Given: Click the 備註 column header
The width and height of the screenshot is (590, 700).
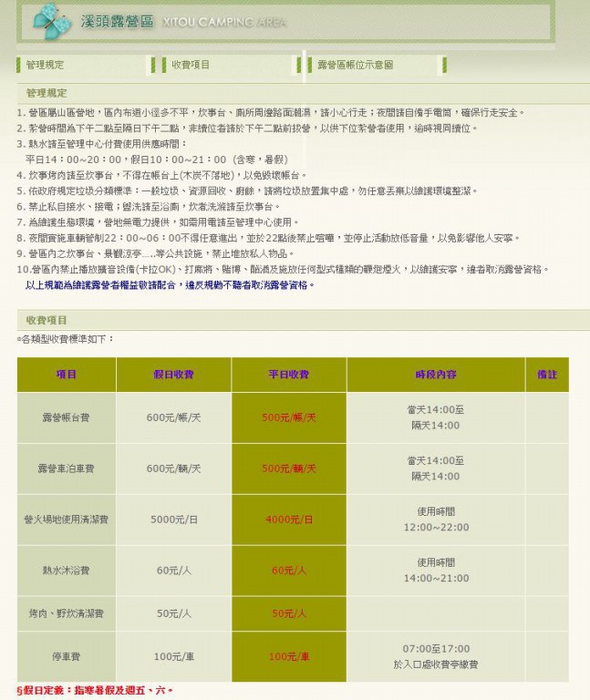Looking at the screenshot, I should [547, 374].
